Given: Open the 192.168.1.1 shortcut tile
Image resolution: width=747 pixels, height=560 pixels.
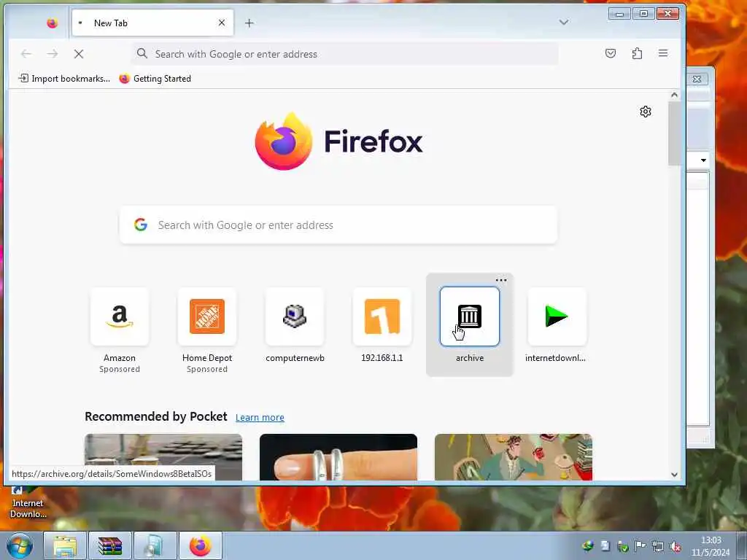Looking at the screenshot, I should point(382,316).
